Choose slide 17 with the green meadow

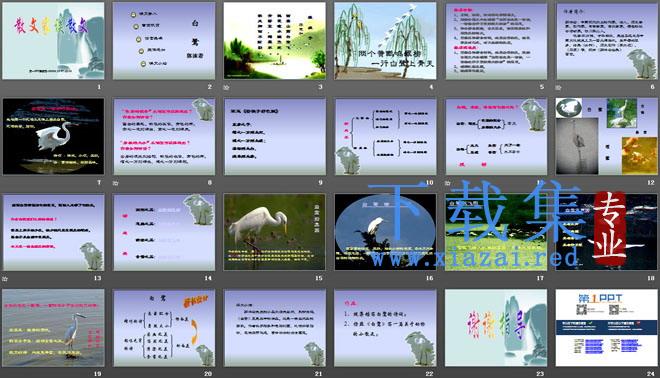tap(496, 232)
